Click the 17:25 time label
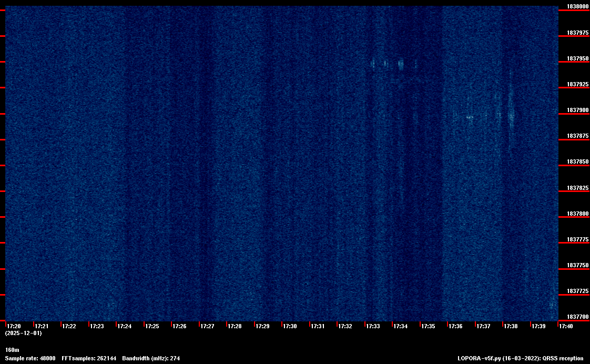 (x=152, y=326)
